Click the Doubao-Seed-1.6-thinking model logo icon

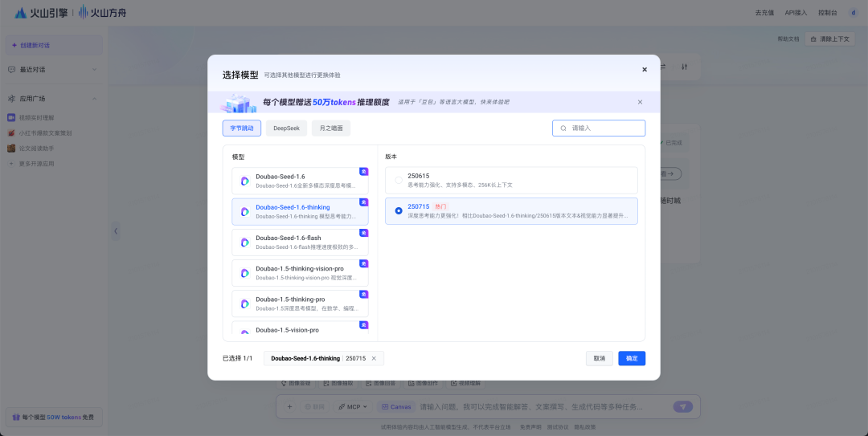pyautogui.click(x=244, y=212)
